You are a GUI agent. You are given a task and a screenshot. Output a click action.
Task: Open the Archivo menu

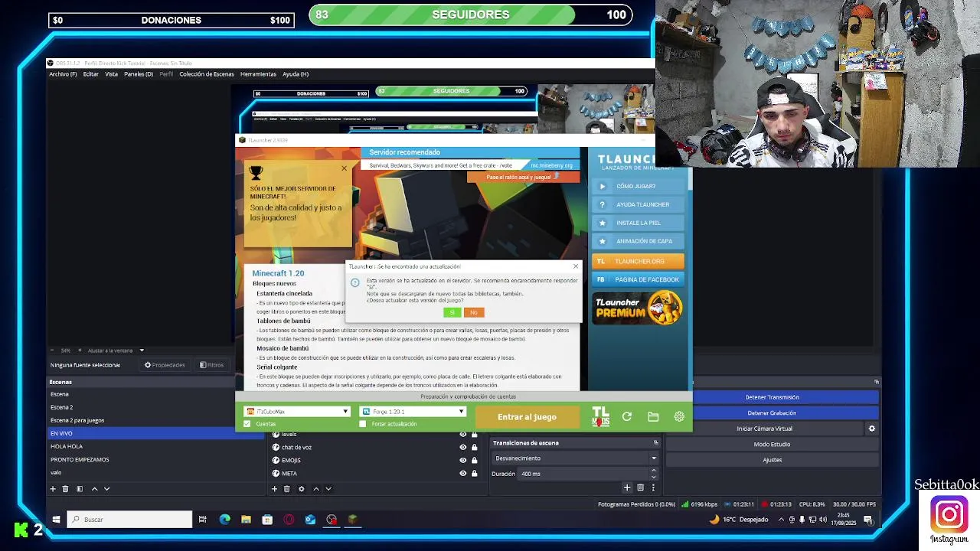(63, 74)
